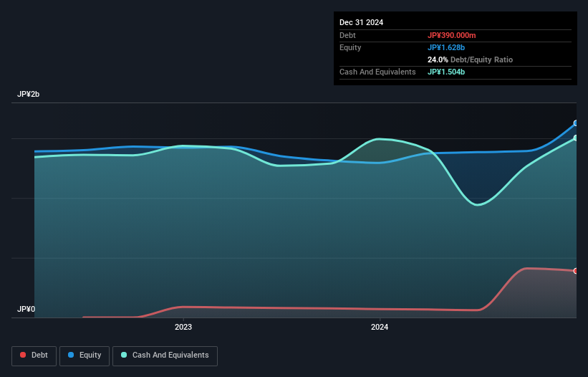
Task: Click the Debt label in tooltip
Action: (x=347, y=35)
